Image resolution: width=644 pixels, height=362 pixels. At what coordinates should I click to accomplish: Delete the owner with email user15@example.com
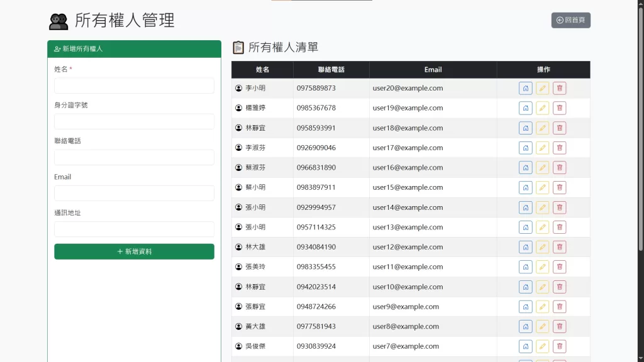click(559, 188)
